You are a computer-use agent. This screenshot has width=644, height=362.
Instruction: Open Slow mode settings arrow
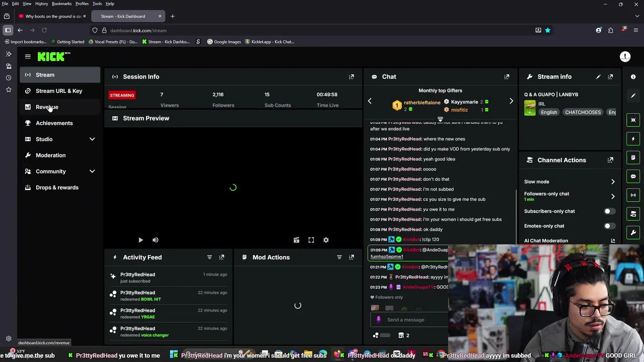(x=613, y=182)
